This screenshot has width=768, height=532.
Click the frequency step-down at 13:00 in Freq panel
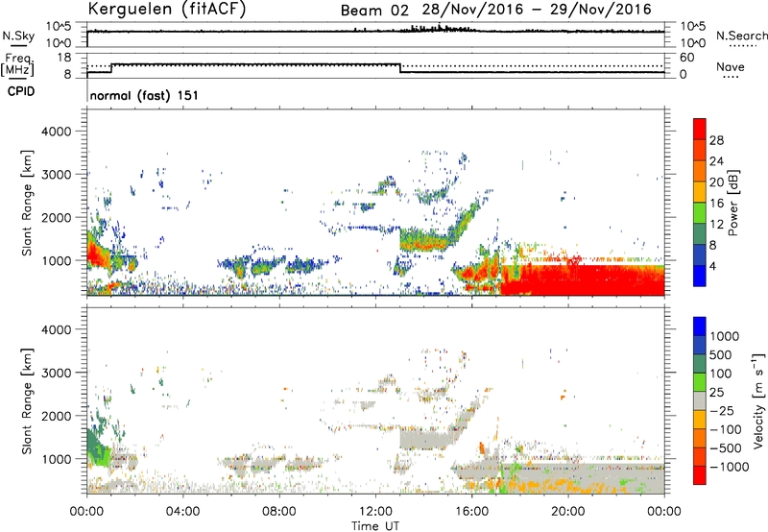tap(400, 68)
